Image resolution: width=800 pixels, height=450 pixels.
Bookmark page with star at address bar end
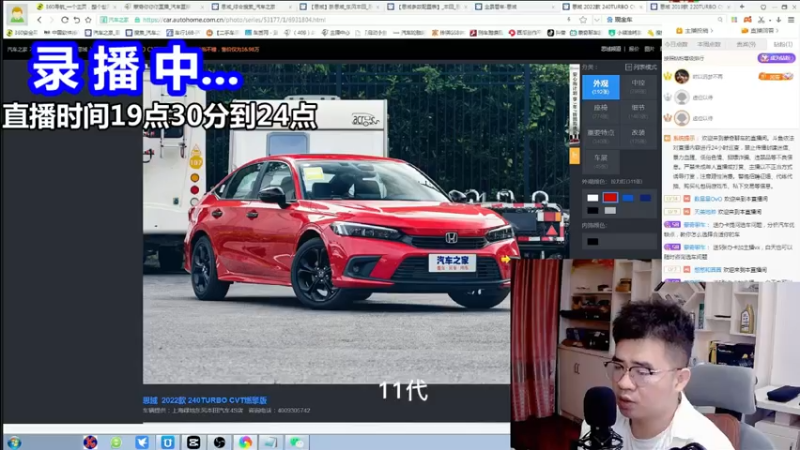(x=583, y=20)
